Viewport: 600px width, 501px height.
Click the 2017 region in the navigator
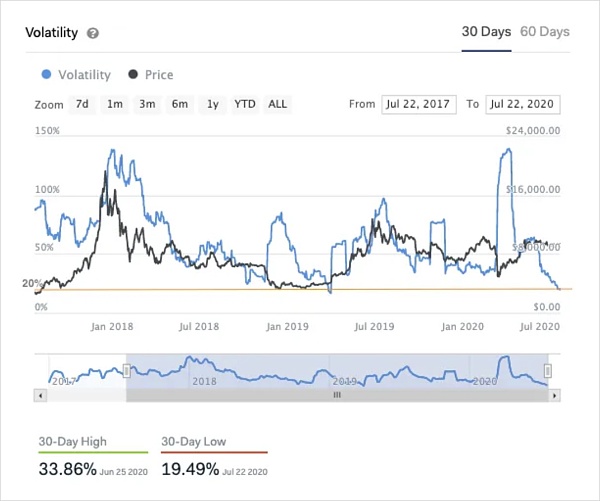click(64, 381)
